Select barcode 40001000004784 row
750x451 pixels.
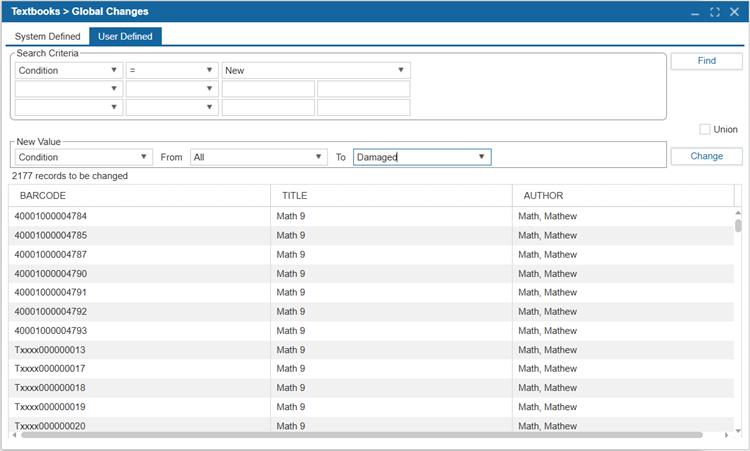[x=371, y=216]
